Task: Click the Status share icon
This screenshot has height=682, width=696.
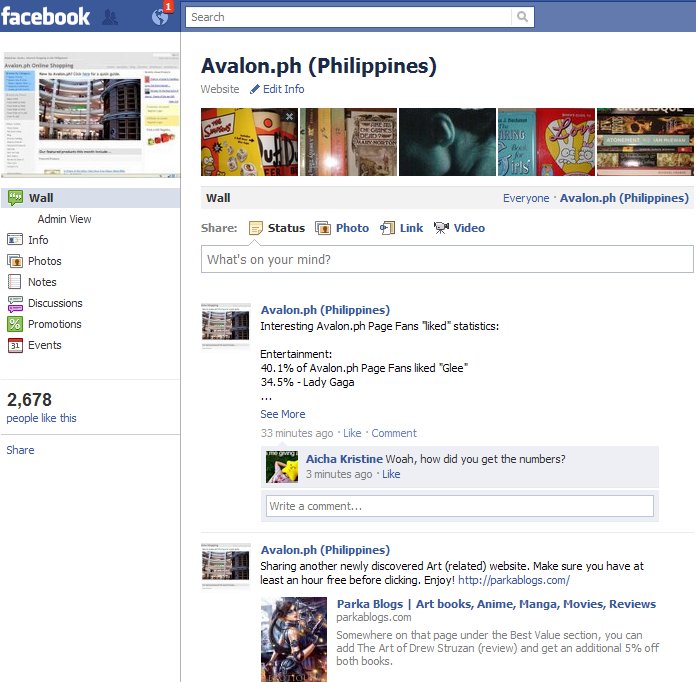Action: [256, 228]
